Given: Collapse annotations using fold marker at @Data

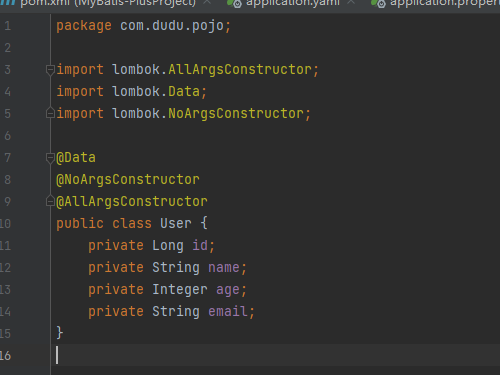Looking at the screenshot, I should [50, 158].
